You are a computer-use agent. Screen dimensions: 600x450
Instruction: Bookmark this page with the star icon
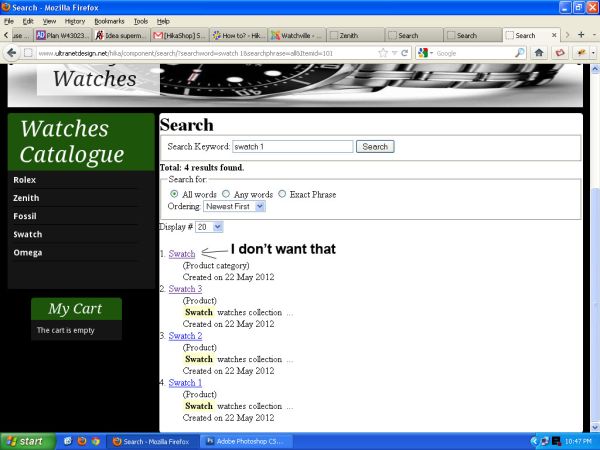point(383,53)
